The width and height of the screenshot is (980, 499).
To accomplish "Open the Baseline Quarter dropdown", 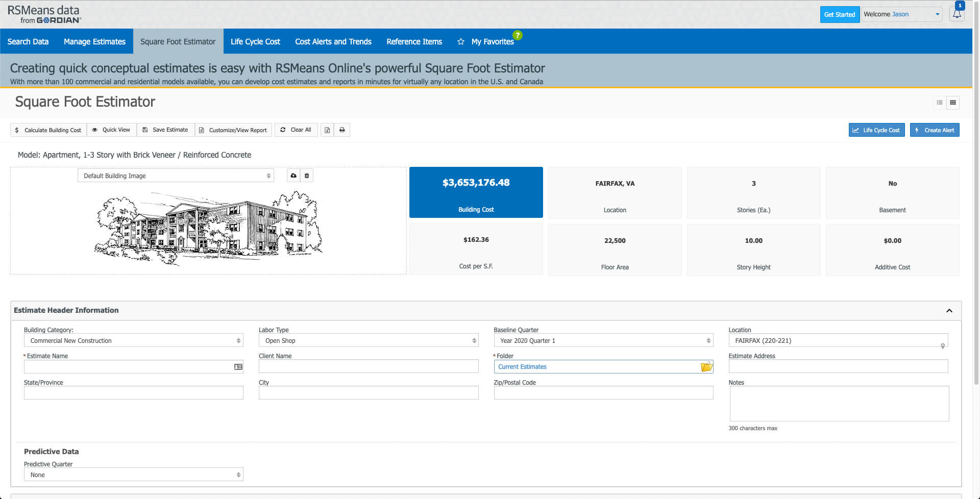I will click(x=603, y=340).
